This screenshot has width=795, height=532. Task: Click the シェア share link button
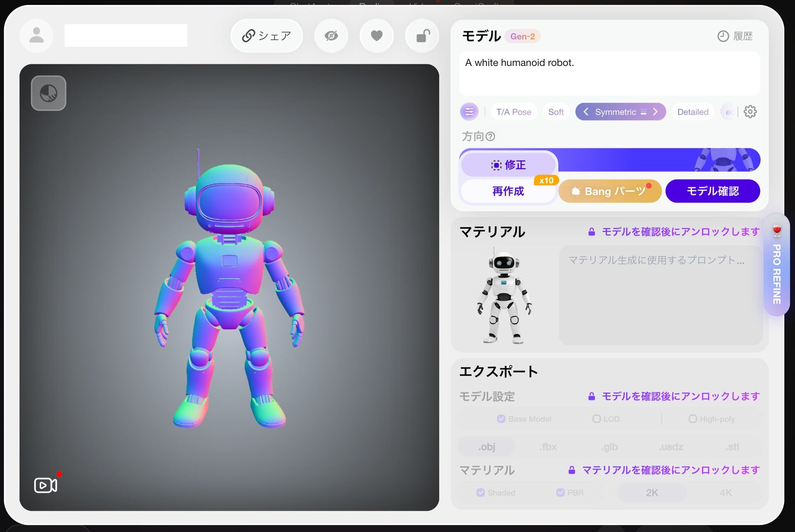(x=267, y=36)
